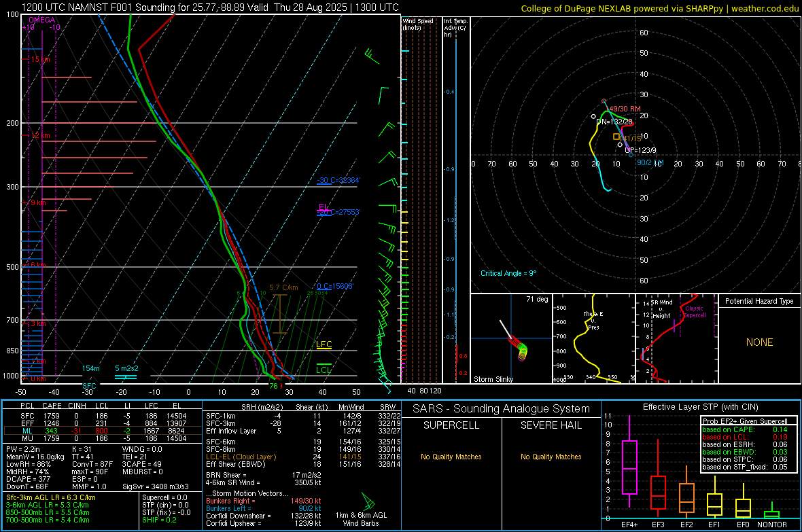
Task: Select the Eff Inflow Layer row
Action: tap(303, 431)
